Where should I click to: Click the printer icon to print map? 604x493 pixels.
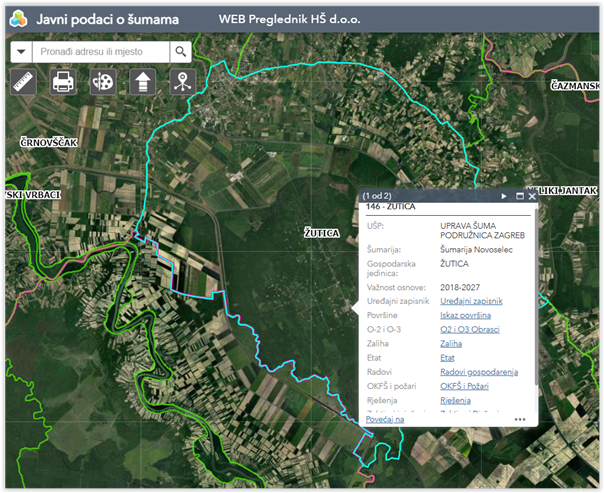pos(63,81)
